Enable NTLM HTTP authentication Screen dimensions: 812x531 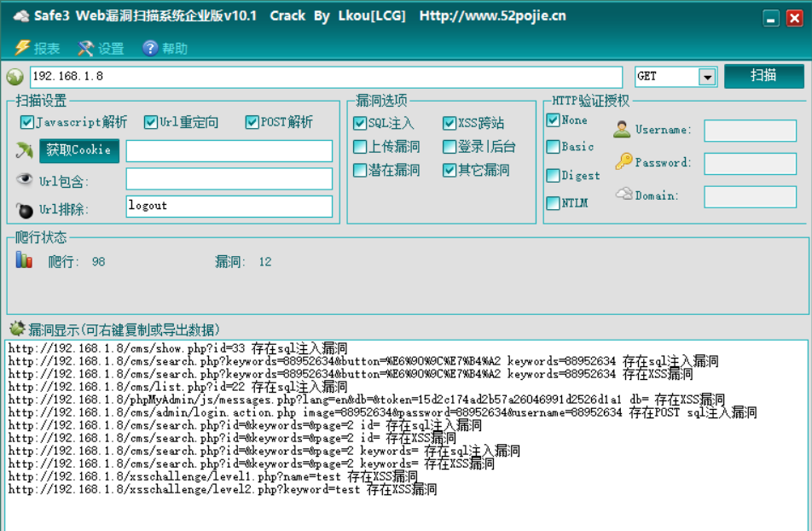coord(553,203)
